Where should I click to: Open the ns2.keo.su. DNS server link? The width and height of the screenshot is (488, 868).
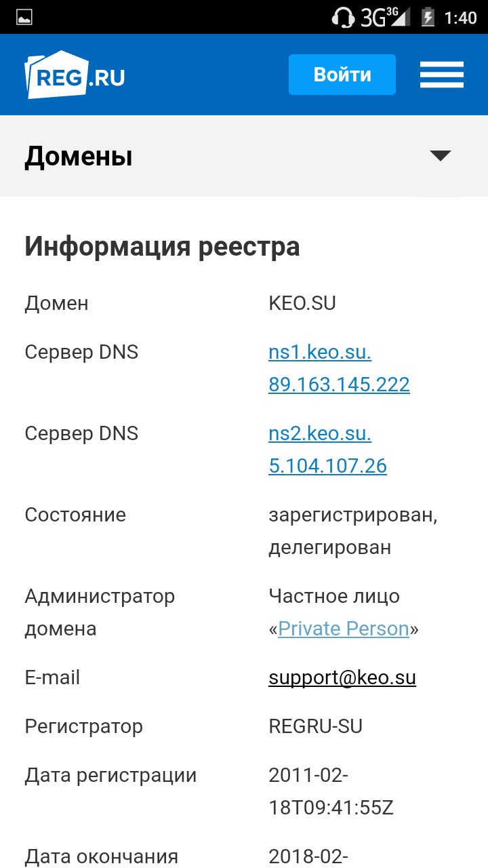[x=320, y=434]
